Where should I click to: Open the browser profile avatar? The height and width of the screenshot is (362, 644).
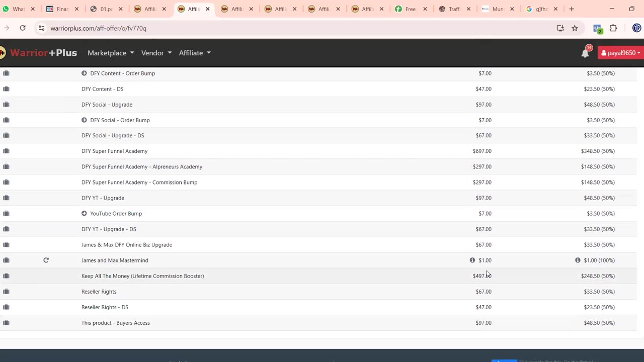pyautogui.click(x=636, y=28)
